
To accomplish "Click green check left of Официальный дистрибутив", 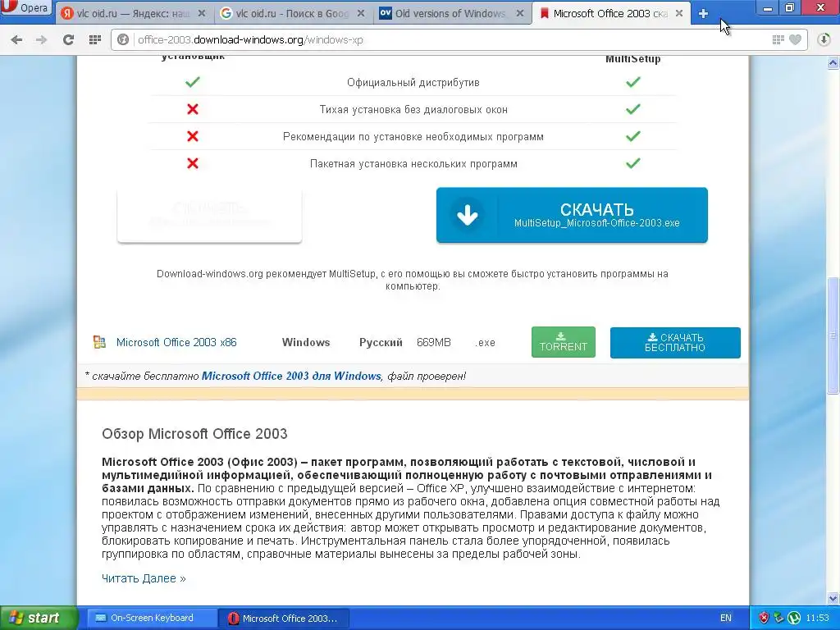I will point(192,82).
